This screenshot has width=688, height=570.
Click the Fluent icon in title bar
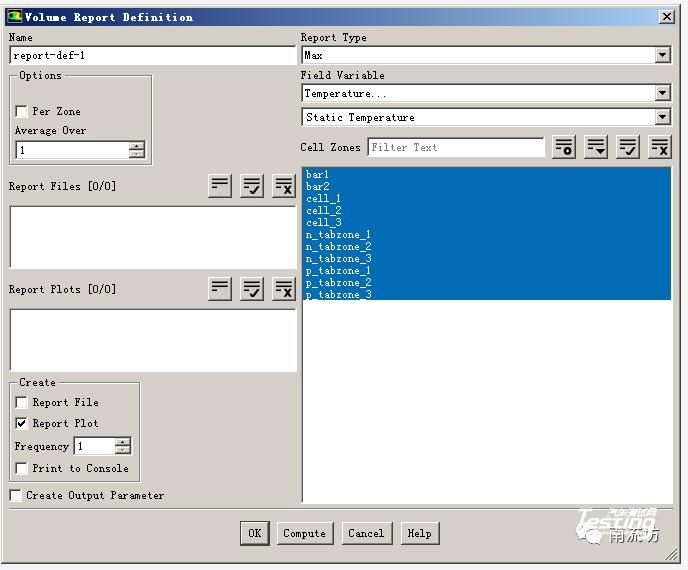pyautogui.click(x=14, y=17)
